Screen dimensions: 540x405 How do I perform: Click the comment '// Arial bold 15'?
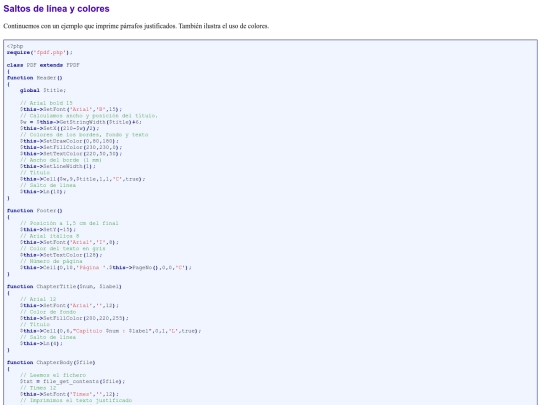point(46,103)
